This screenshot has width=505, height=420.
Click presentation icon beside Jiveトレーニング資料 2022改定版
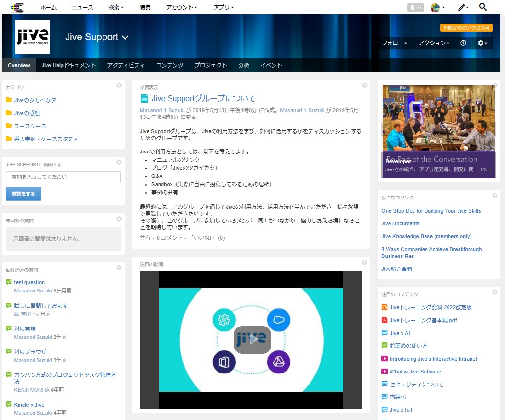pos(384,307)
